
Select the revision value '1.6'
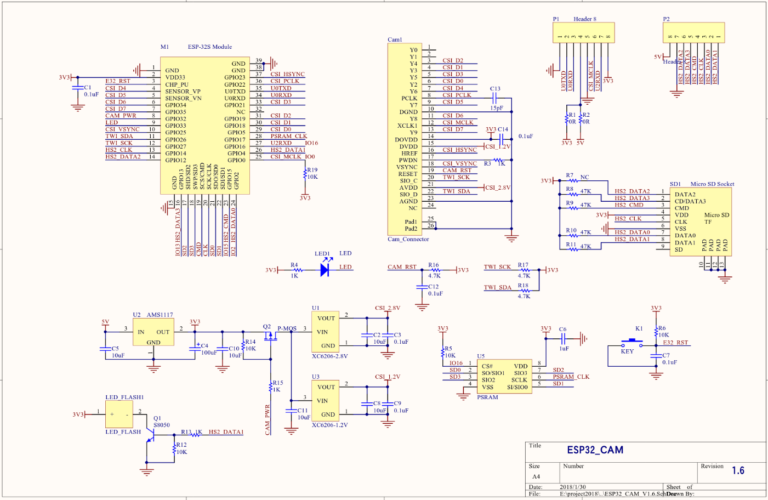coord(738,471)
